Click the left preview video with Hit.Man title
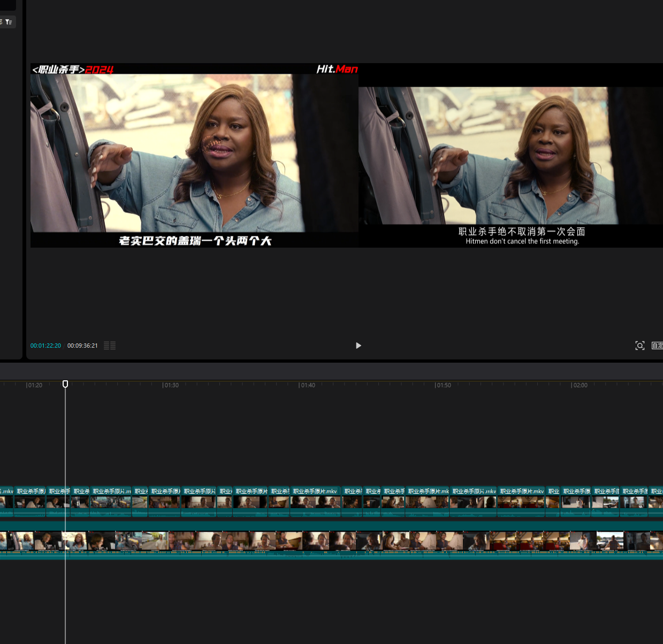Image resolution: width=663 pixels, height=644 pixels. (194, 155)
